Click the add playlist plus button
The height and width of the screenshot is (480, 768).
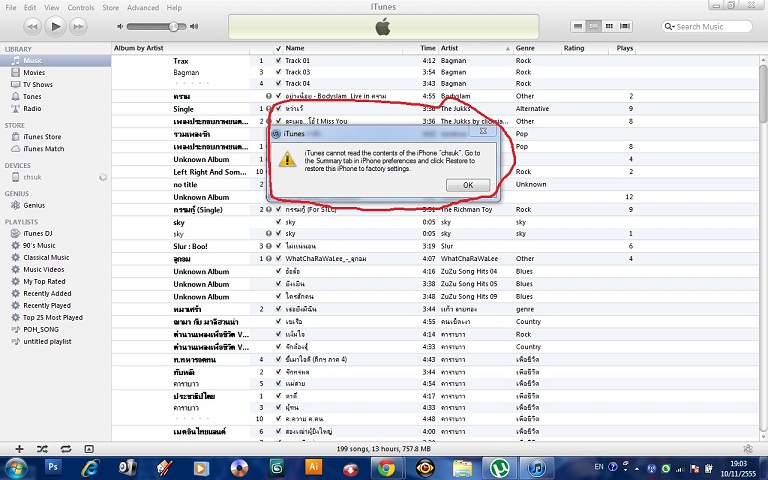[x=19, y=449]
